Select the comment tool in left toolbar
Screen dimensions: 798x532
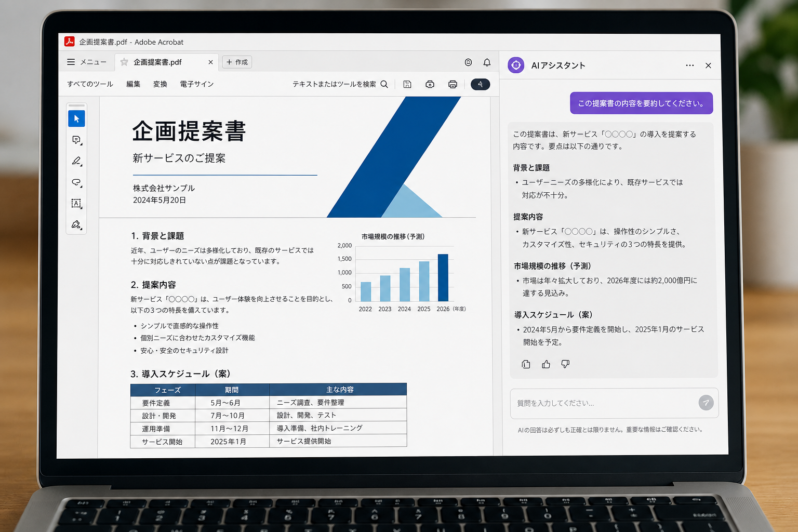[76, 140]
